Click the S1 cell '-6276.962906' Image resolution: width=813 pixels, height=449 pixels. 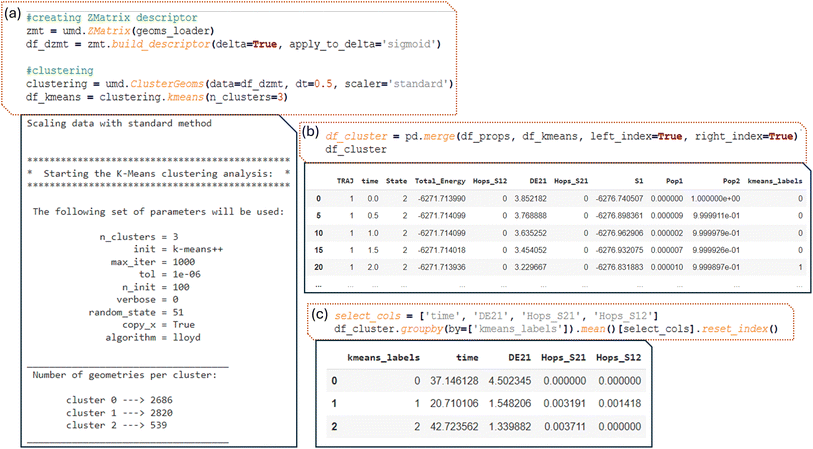click(x=620, y=233)
